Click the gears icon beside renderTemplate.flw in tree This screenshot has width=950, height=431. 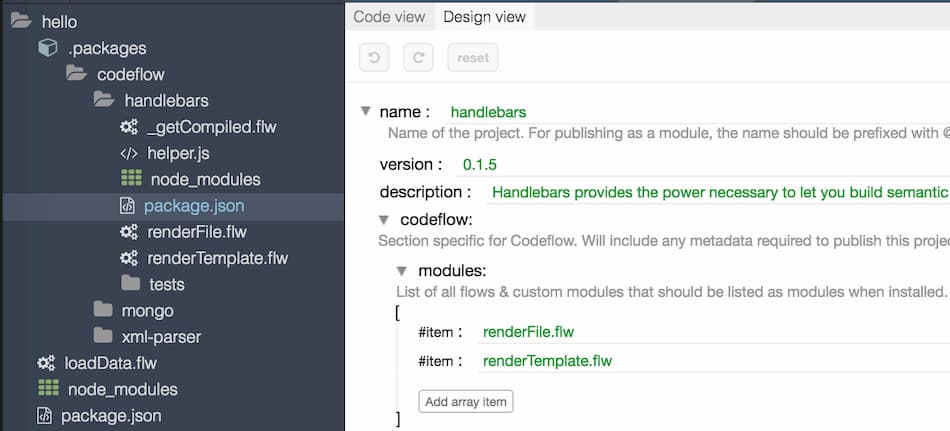[128, 258]
